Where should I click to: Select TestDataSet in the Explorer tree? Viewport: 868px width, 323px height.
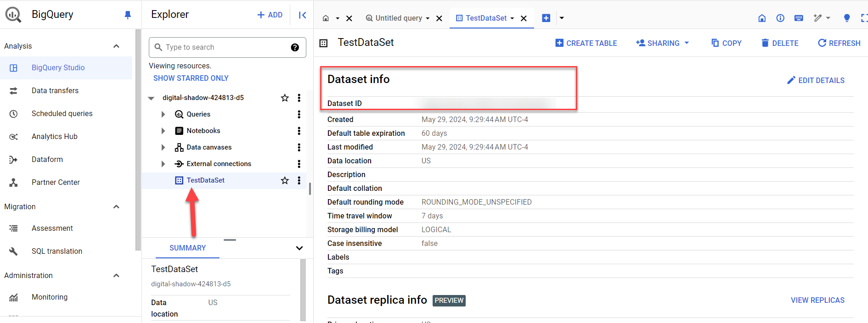click(x=205, y=180)
